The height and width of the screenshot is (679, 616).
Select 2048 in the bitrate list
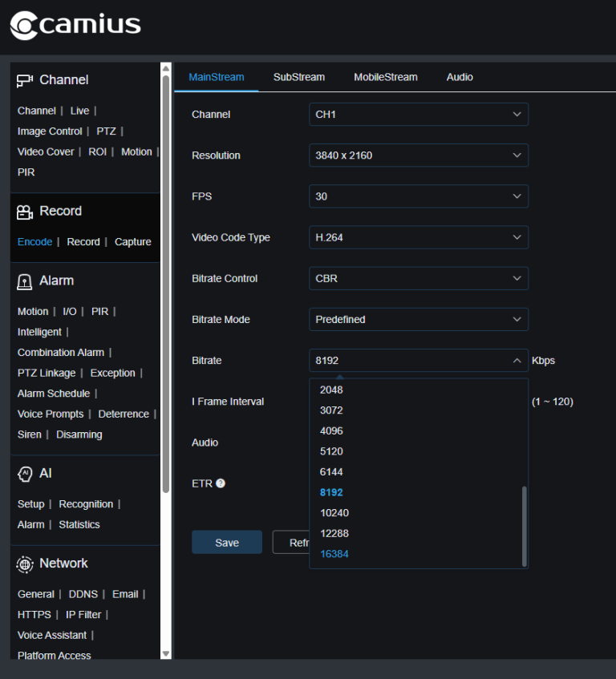pyautogui.click(x=331, y=390)
